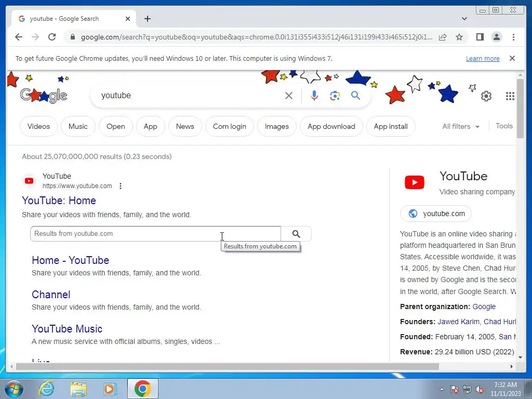Click the muted volume tray icon

(480, 390)
